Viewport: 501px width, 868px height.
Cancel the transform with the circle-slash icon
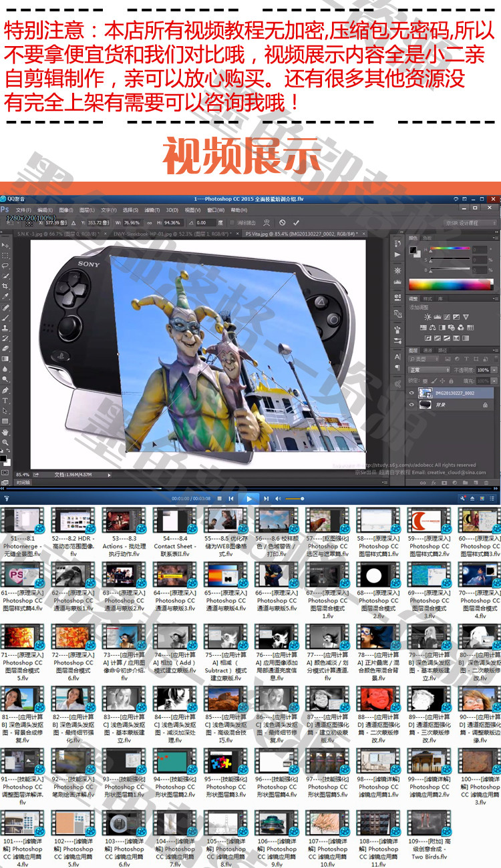pyautogui.click(x=282, y=223)
